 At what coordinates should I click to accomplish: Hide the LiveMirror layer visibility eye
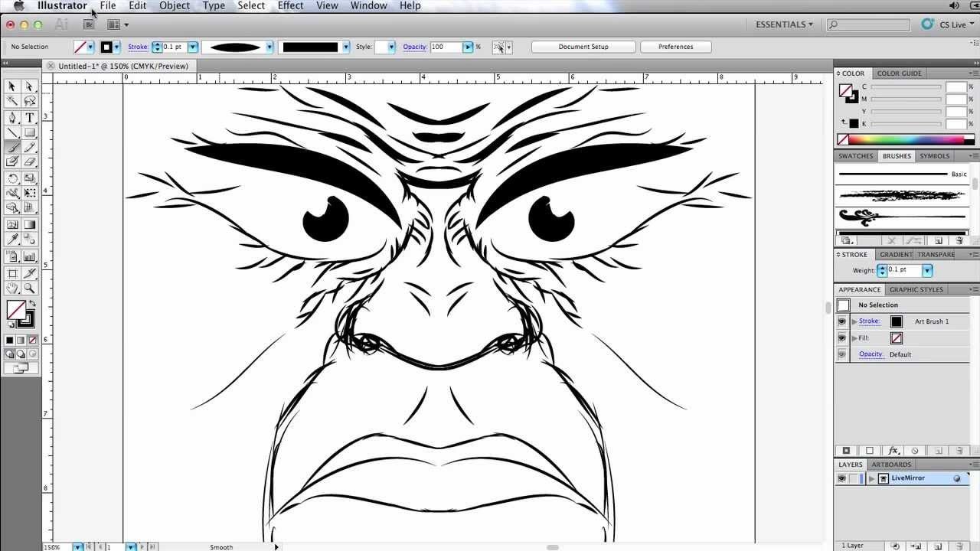point(841,478)
